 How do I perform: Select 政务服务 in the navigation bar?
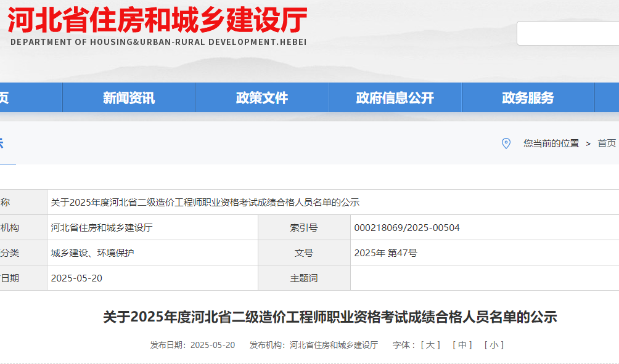528,98
